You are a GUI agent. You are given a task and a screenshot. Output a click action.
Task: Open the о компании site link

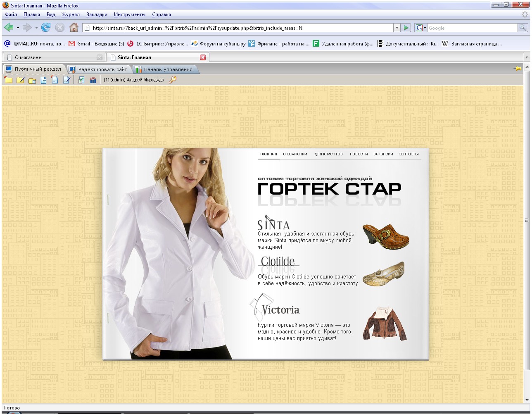tap(295, 154)
